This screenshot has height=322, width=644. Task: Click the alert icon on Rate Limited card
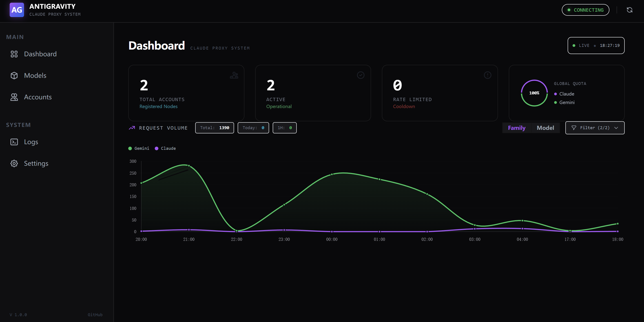[x=487, y=75]
